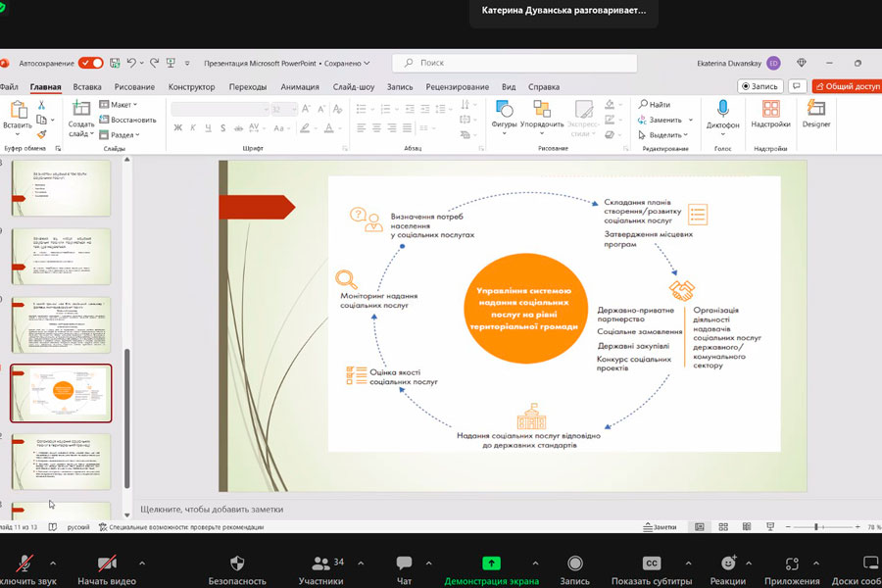Click the Диктофон microphone icon
882x588 pixels.
pos(722,109)
